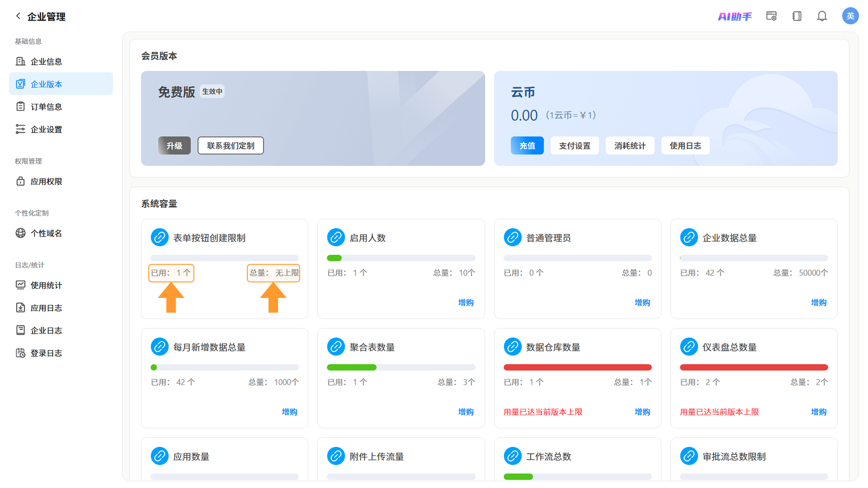Click the 充值 recharge button

[x=527, y=145]
